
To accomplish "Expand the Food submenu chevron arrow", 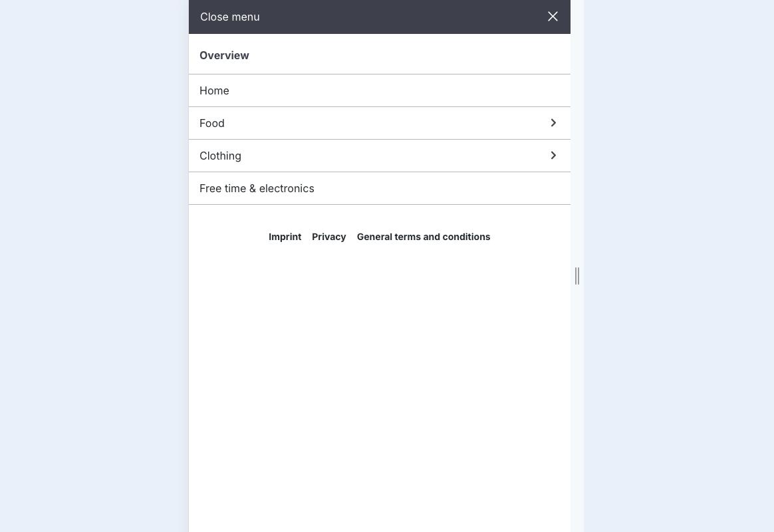I will click(x=553, y=123).
